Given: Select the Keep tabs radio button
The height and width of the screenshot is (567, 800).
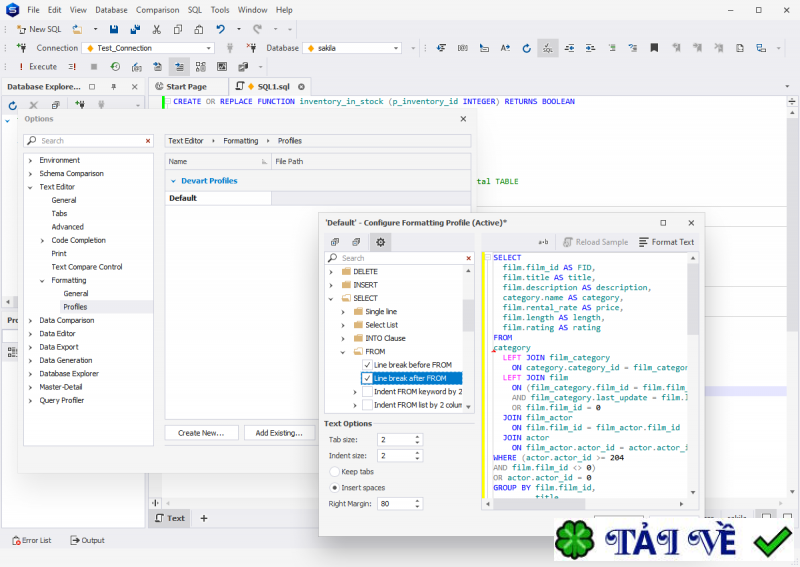Looking at the screenshot, I should pos(335,471).
